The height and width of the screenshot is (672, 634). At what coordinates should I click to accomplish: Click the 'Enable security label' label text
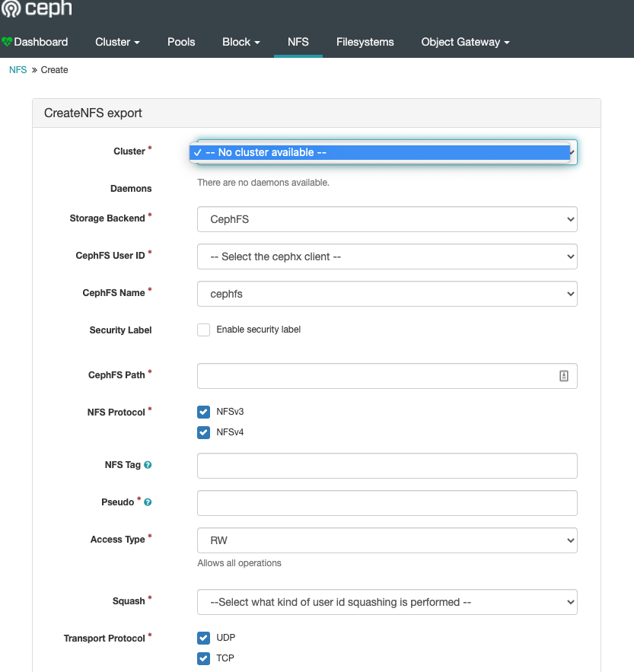click(x=259, y=330)
